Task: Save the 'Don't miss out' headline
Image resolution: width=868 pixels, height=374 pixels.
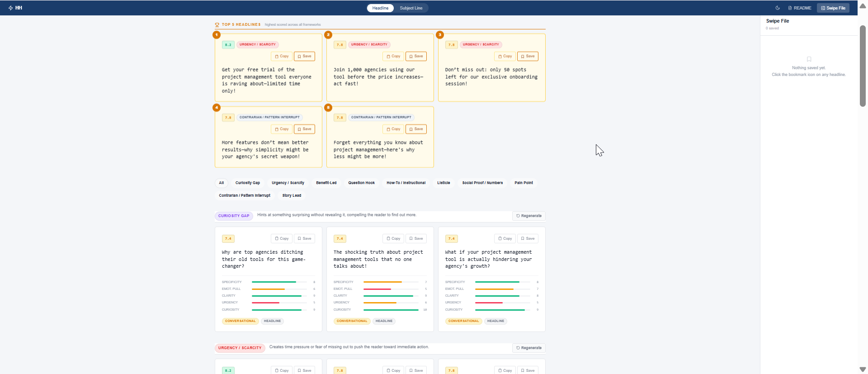Action: [528, 57]
